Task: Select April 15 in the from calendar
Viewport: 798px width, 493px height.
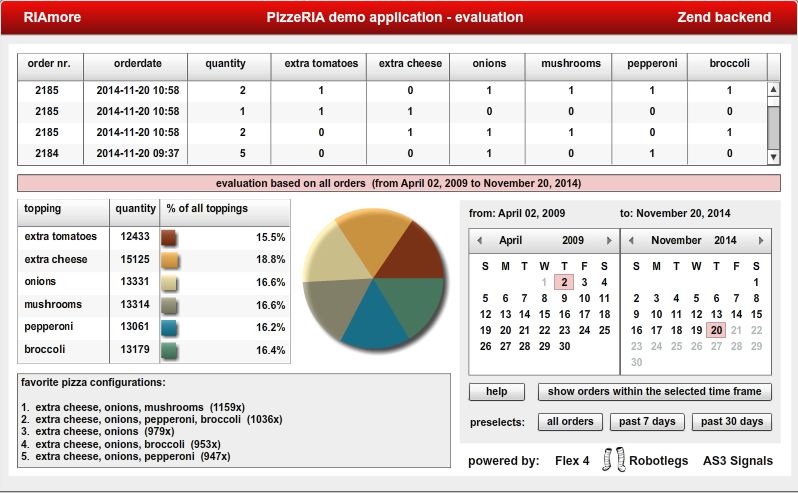Action: (x=545, y=314)
